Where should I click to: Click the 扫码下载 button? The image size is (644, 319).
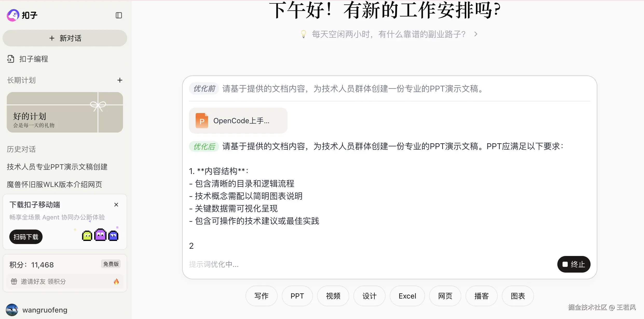point(26,237)
